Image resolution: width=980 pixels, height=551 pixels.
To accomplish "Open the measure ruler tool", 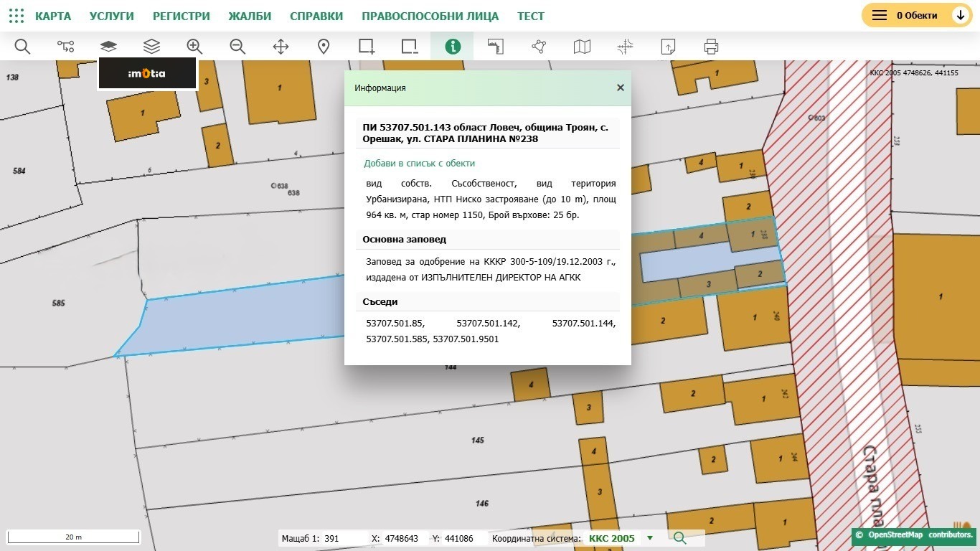I will point(496,47).
